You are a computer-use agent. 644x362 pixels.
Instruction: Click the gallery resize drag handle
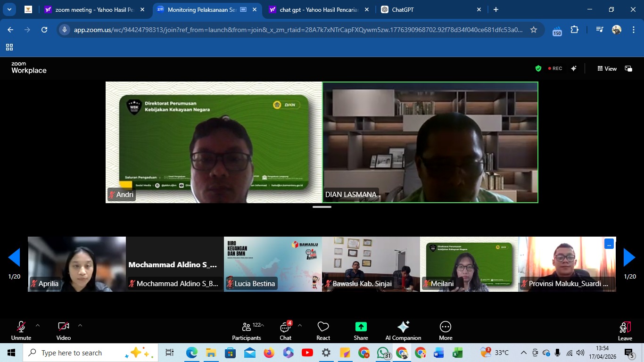pos(322,207)
